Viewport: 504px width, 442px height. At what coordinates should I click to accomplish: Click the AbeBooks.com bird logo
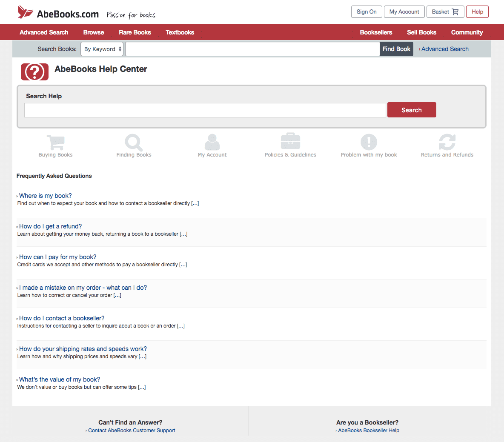(x=26, y=12)
